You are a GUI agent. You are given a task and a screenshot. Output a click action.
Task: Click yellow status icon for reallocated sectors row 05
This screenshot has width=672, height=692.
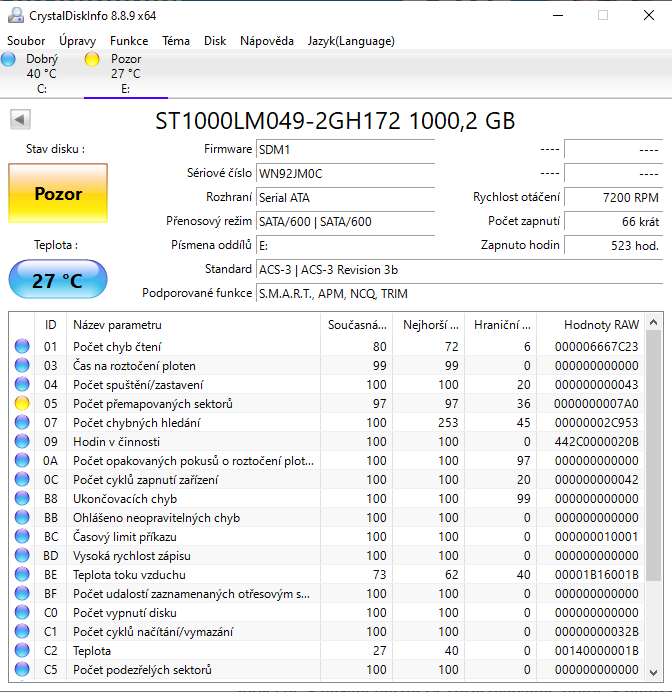pos(22,404)
